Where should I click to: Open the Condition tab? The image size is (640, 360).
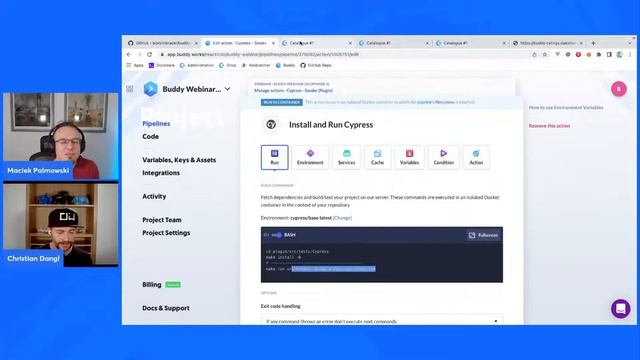click(443, 157)
